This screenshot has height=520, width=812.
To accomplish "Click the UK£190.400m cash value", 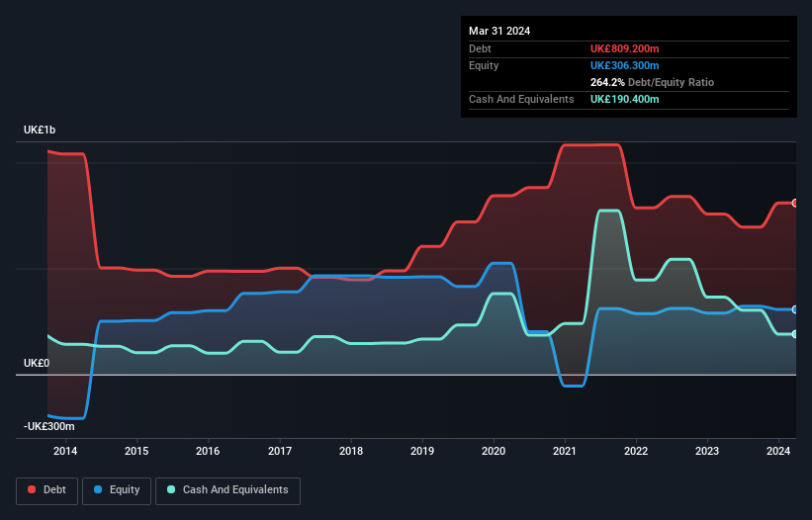I will pyautogui.click(x=624, y=99).
